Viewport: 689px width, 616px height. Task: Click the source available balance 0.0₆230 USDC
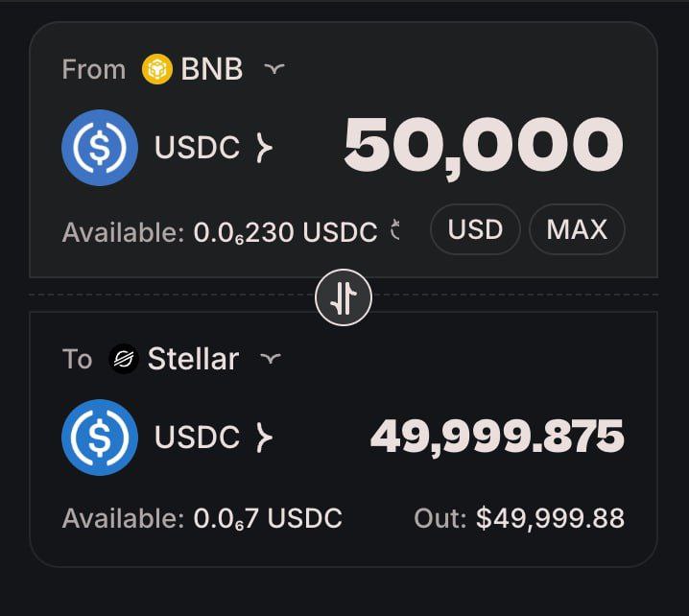[285, 232]
